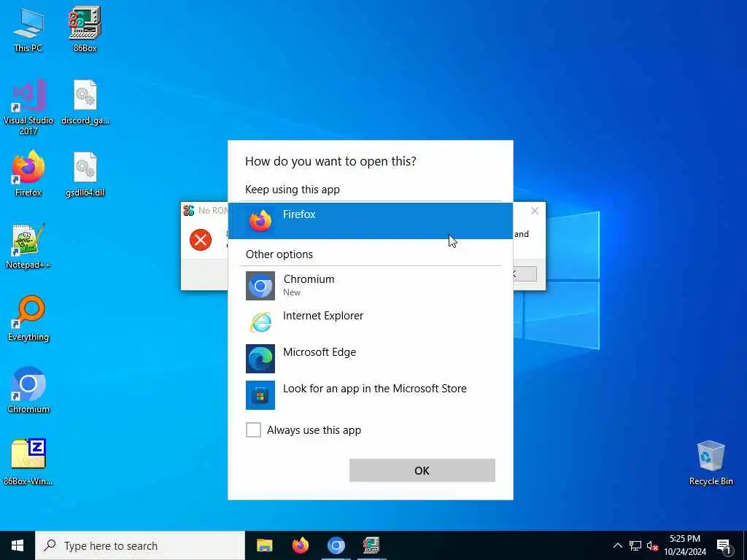Select the This PC desktop icon
Screen dimensions: 747x560
point(28,29)
